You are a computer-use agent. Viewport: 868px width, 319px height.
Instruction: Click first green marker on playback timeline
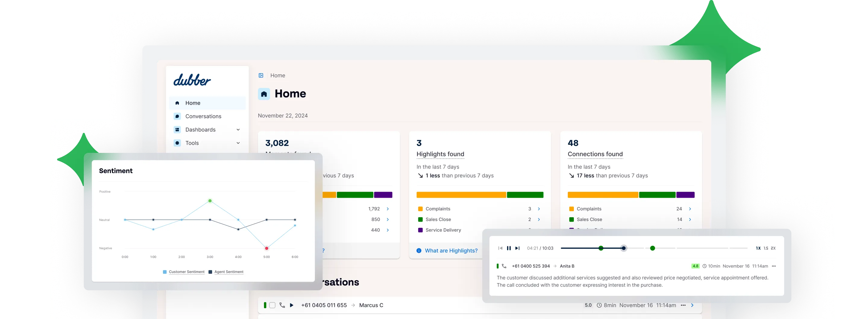[601, 248]
